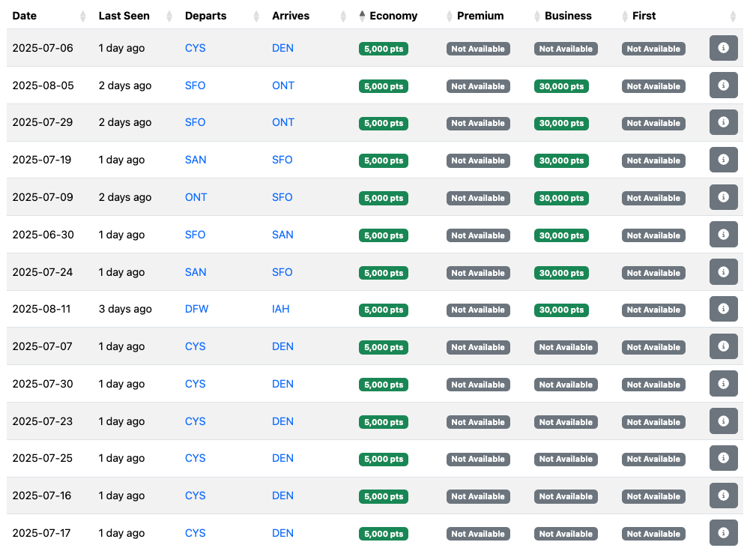Open DEN arrival link for 2025-07-06

pyautogui.click(x=282, y=48)
